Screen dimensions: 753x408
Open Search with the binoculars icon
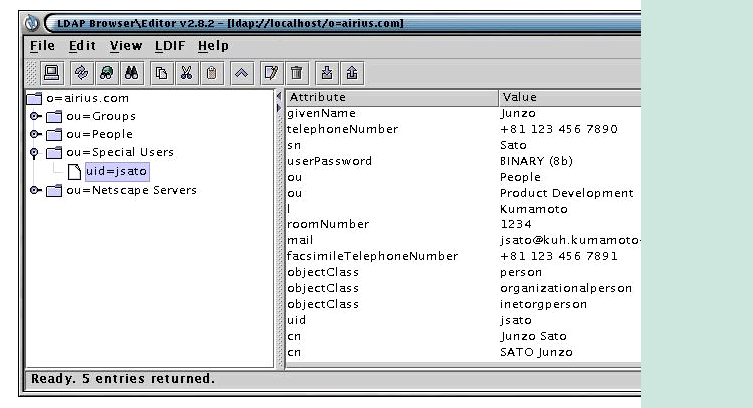pyautogui.click(x=132, y=73)
